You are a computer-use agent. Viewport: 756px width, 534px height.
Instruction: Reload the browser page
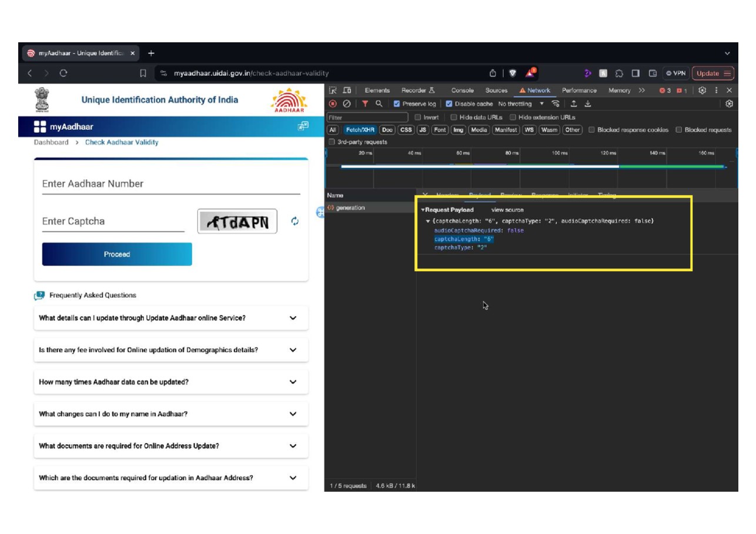click(63, 73)
